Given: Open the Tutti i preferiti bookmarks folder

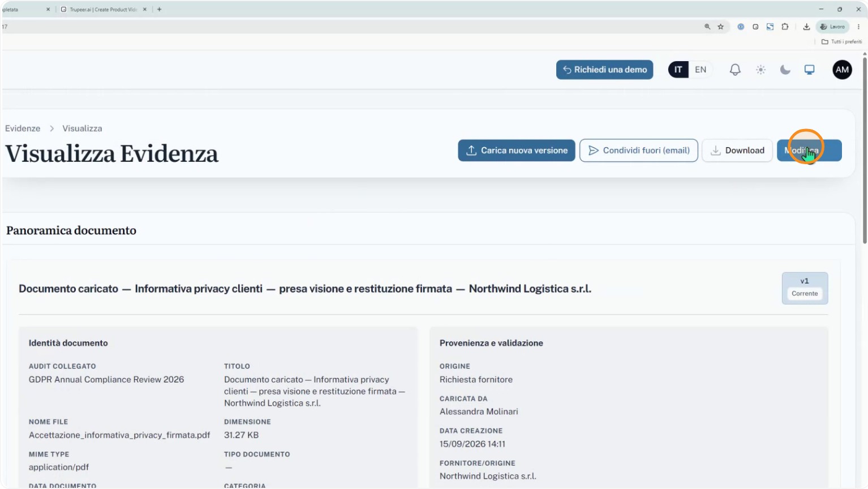Looking at the screenshot, I should click(841, 41).
